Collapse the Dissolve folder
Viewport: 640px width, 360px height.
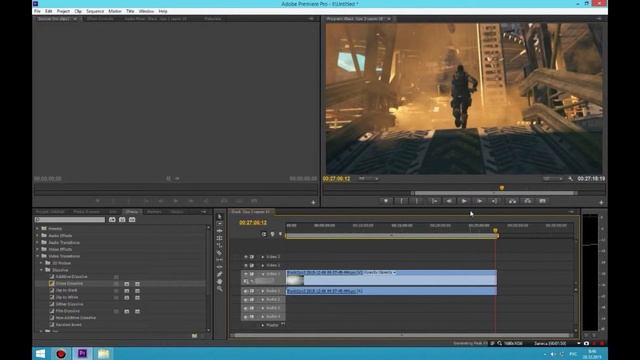pyautogui.click(x=41, y=270)
